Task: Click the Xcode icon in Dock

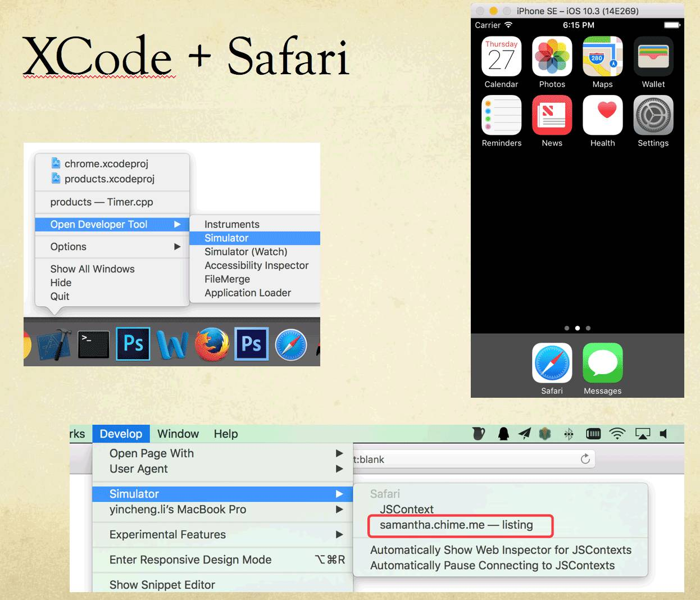Action: click(x=54, y=344)
